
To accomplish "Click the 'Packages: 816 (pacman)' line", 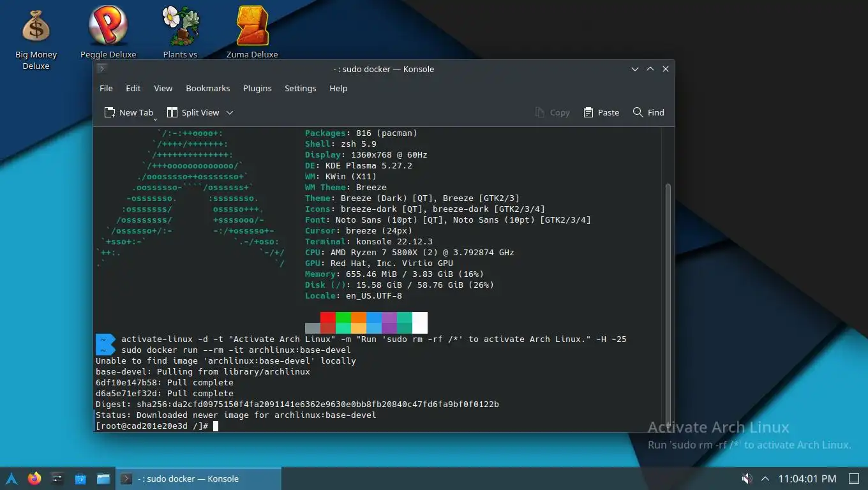I will pyautogui.click(x=361, y=133).
